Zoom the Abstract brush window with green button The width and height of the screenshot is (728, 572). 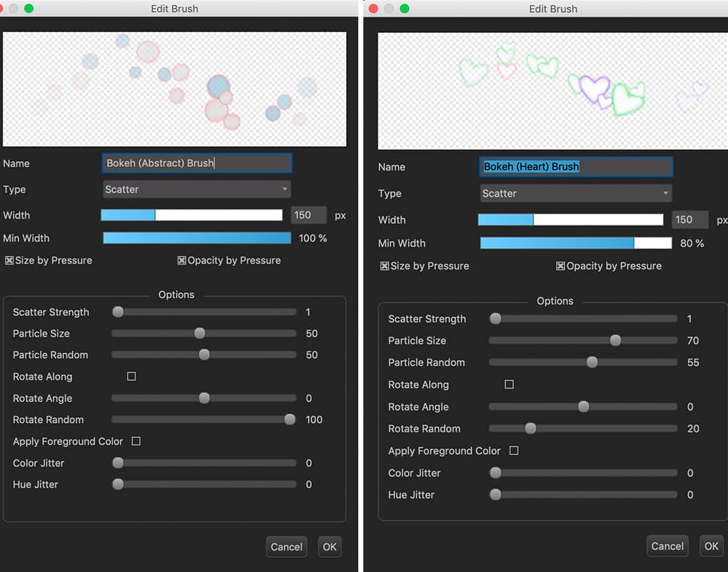tap(29, 9)
